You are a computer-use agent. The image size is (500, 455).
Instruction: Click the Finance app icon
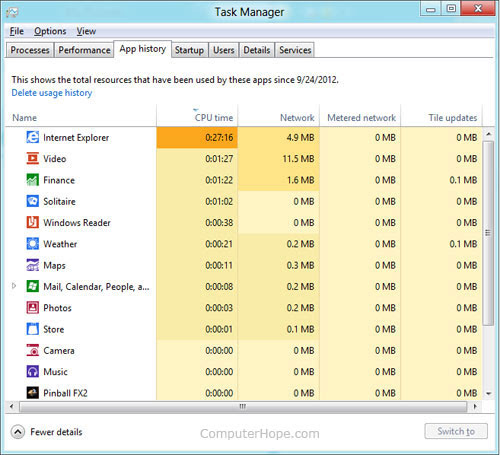click(x=33, y=180)
